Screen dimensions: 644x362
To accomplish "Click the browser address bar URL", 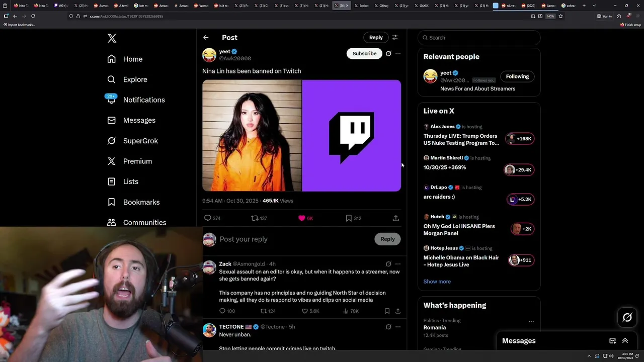I will coord(126,16).
